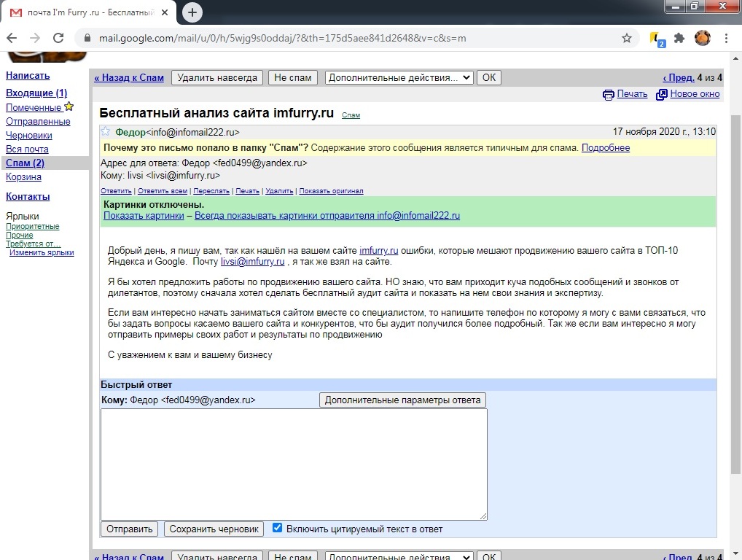Star the message from Федор
Viewport: 742px width, 560px height.
[x=106, y=132]
